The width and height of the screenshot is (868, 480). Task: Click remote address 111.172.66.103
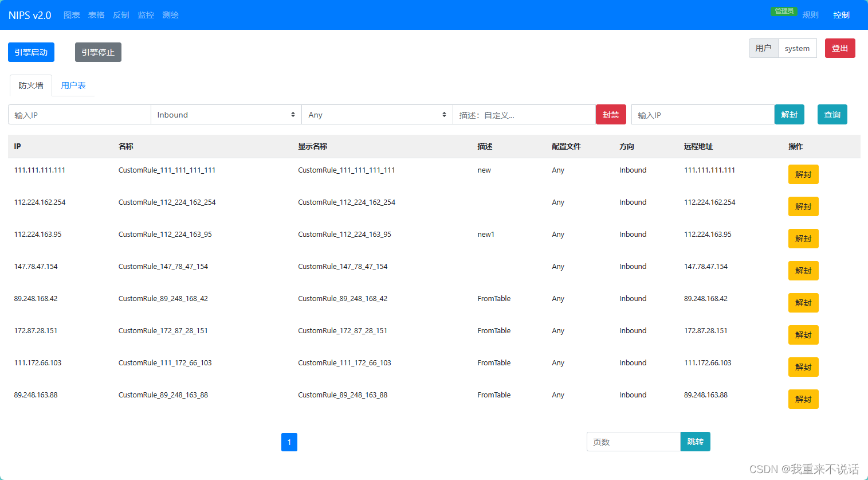tap(708, 363)
